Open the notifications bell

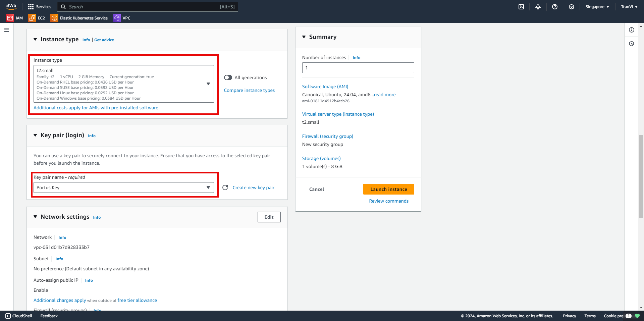(538, 7)
